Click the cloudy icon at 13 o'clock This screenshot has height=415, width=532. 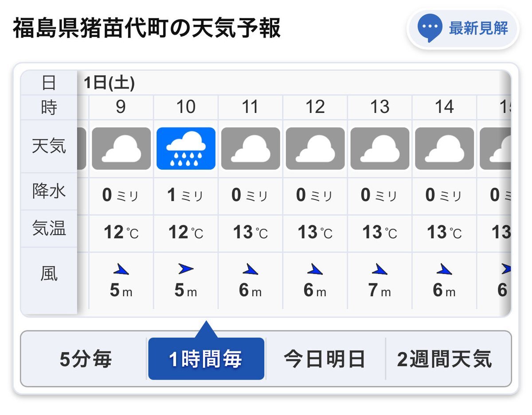[380, 149]
